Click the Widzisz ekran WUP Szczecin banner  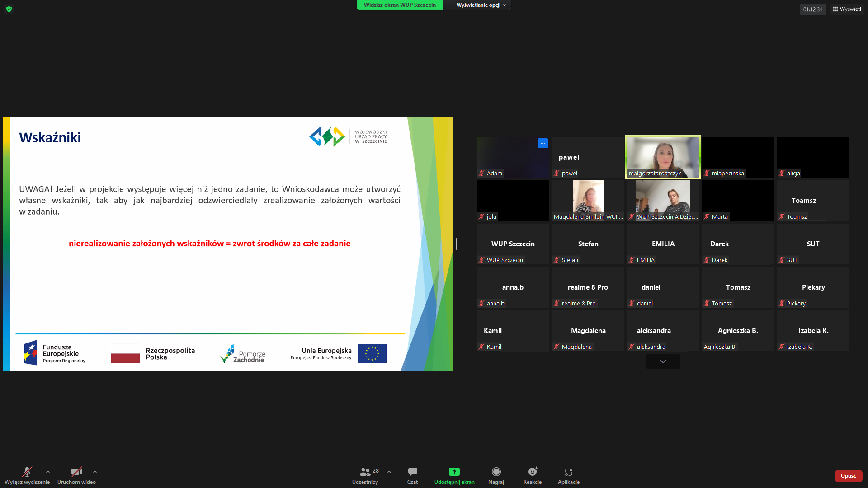(400, 5)
